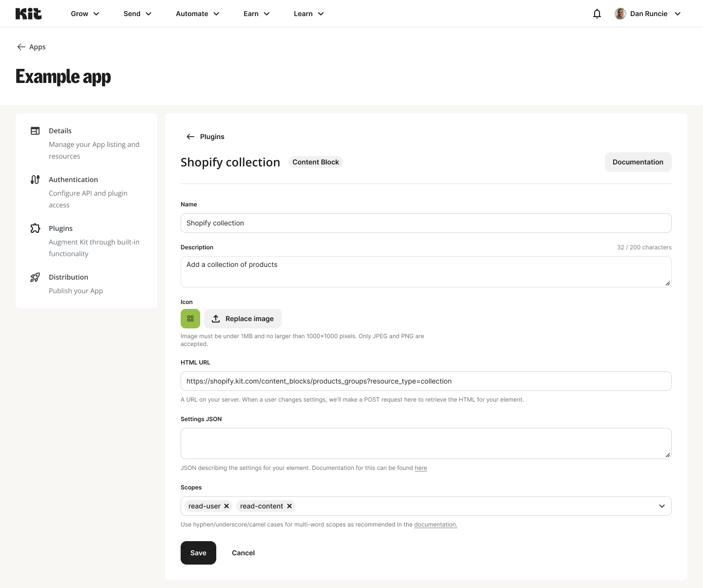
Task: Open the notifications bell
Action: (597, 14)
